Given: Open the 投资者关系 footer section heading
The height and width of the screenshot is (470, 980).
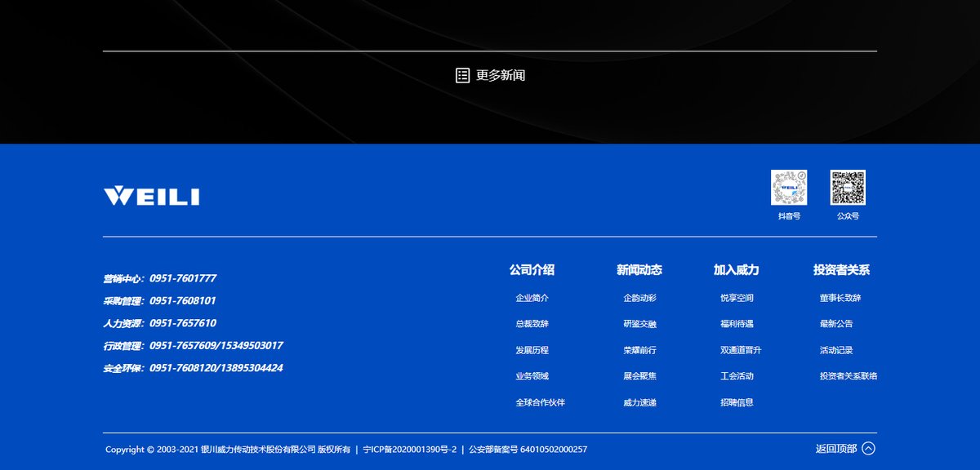Looking at the screenshot, I should pyautogui.click(x=841, y=270).
